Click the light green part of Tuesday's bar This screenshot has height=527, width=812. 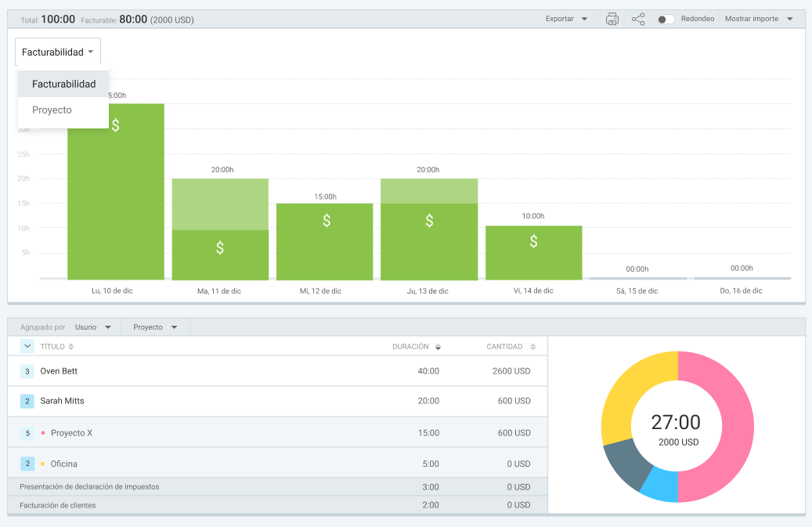pyautogui.click(x=220, y=204)
